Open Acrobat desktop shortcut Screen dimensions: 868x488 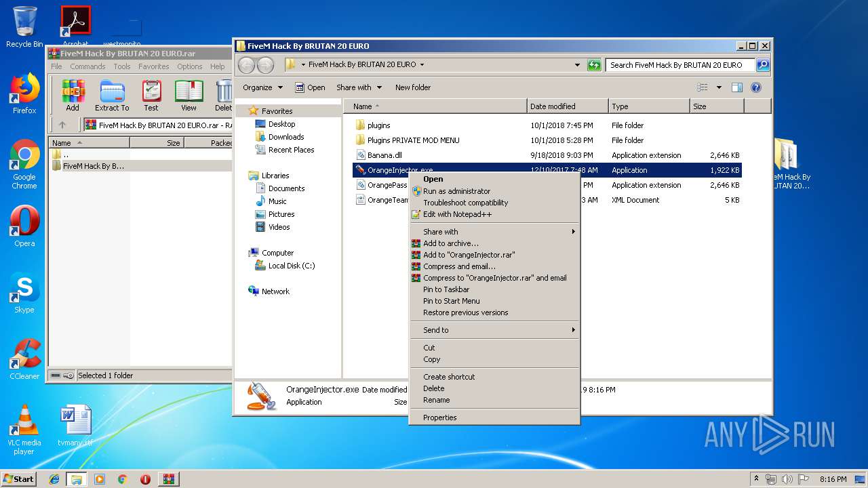coord(76,26)
